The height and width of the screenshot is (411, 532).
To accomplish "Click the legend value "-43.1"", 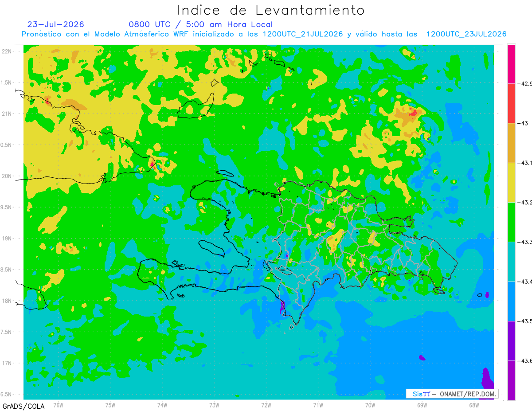I will click(524, 163).
